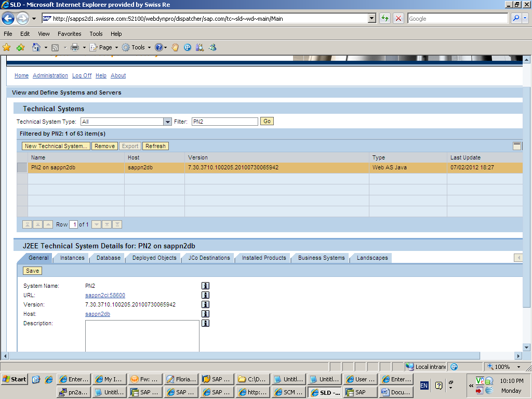
Task: Click the Windows Start button
Action: pos(15,379)
